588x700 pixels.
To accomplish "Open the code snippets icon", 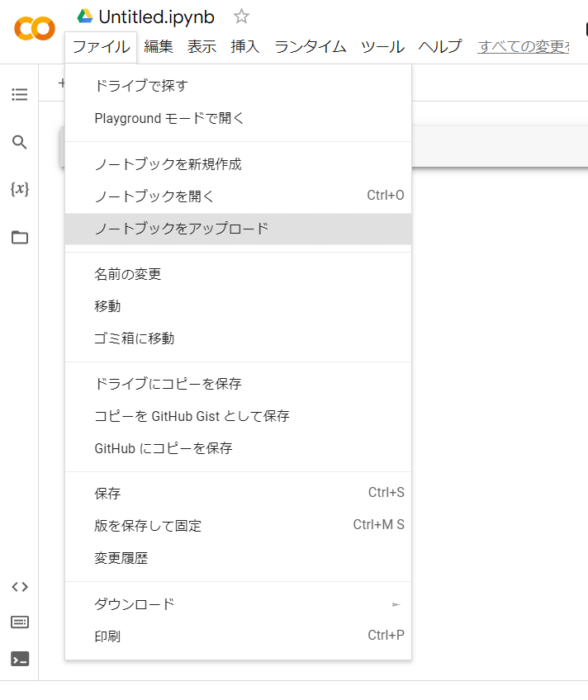I will coord(20,587).
